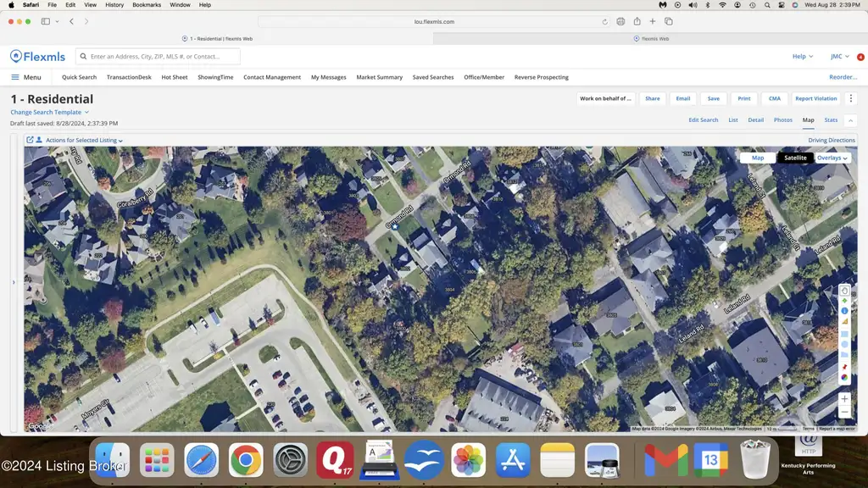Open Driving Directions link

[831, 141]
